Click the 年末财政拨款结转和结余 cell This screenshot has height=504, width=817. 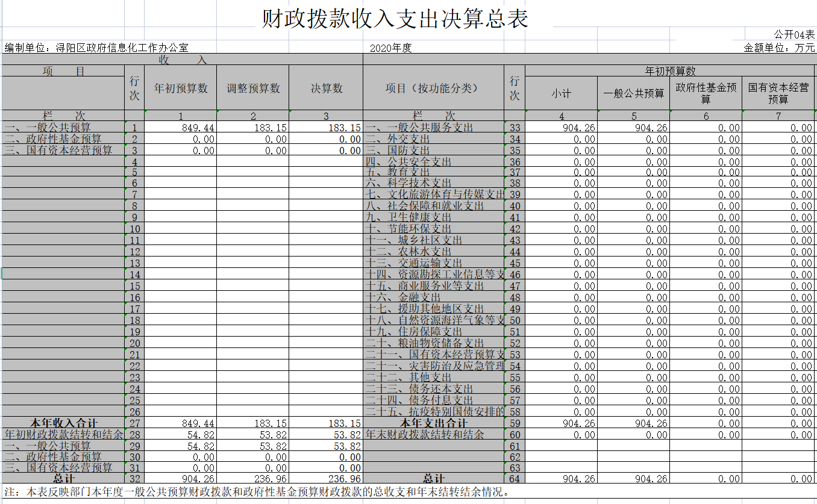pos(425,435)
